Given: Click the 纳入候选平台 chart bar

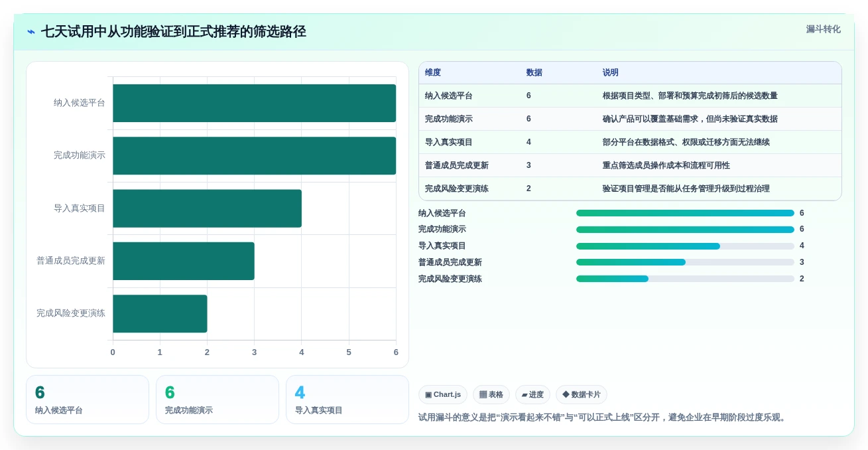Looking at the screenshot, I should click(x=254, y=103).
